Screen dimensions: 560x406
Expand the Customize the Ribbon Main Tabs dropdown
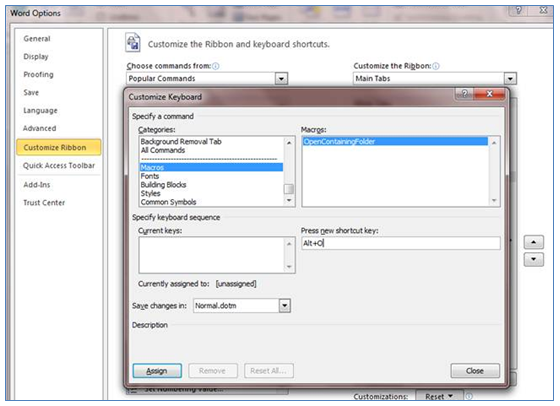pos(510,79)
